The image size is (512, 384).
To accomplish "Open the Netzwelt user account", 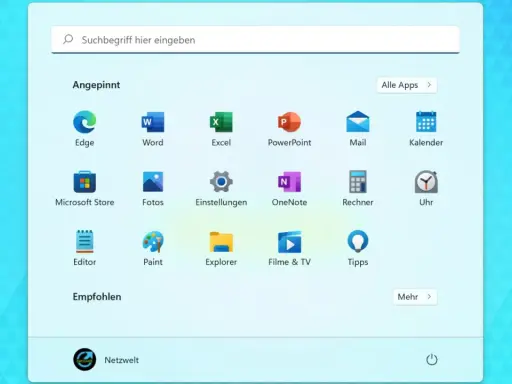I will pyautogui.click(x=106, y=360).
